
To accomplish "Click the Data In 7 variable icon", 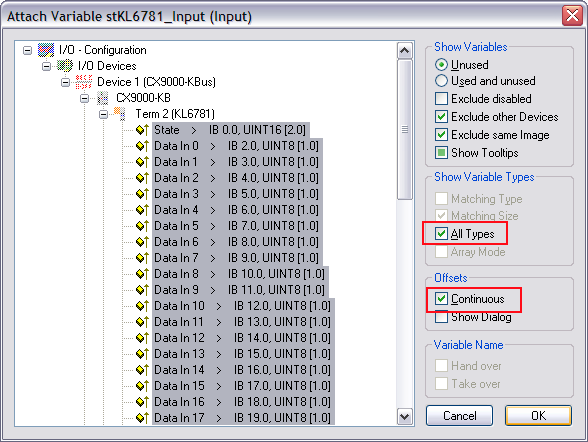I will 142,258.
